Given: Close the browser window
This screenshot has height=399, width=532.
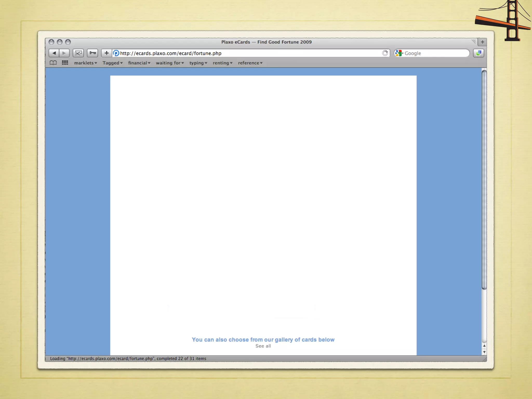Looking at the screenshot, I should click(51, 42).
